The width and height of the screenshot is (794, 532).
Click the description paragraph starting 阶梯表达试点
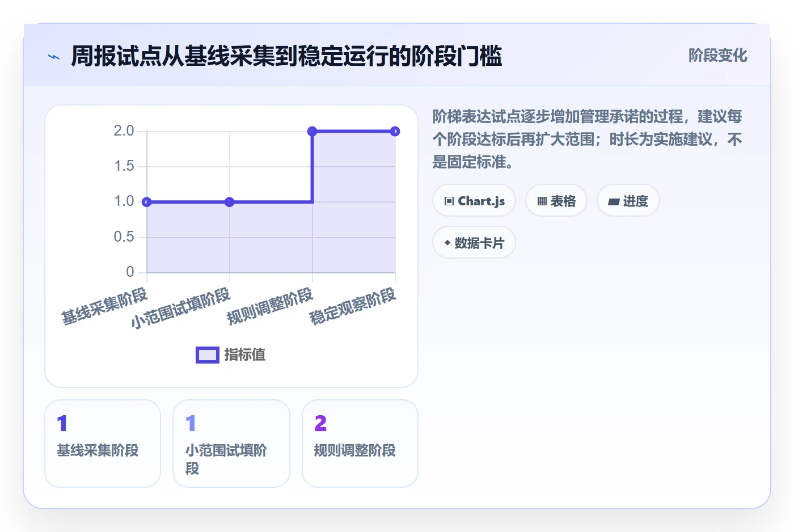tap(588, 140)
